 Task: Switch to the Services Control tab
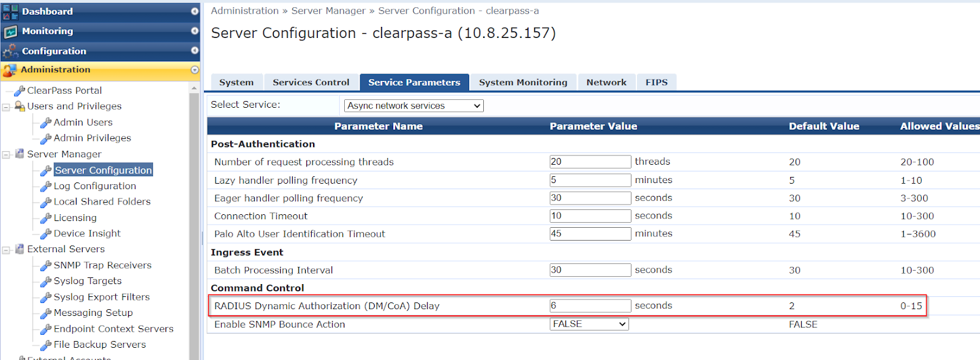click(311, 82)
